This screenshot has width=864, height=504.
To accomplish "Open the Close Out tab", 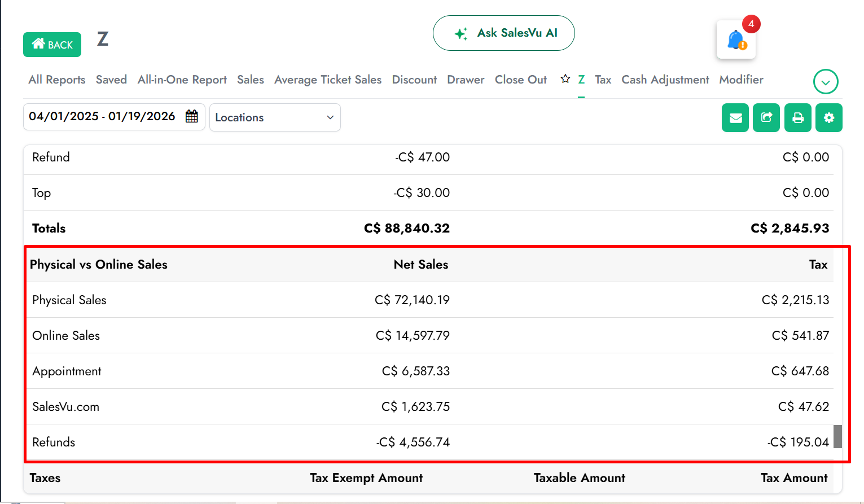I will pos(520,80).
